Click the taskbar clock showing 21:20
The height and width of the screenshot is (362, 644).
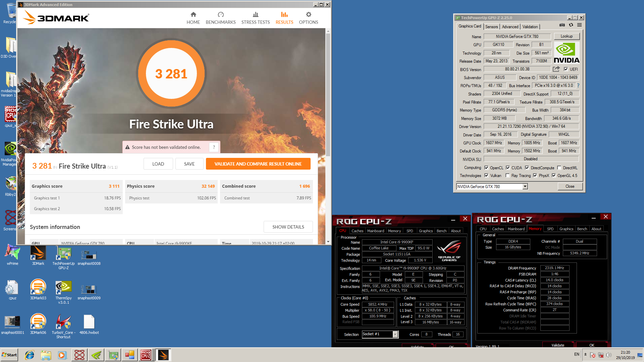coord(625,355)
